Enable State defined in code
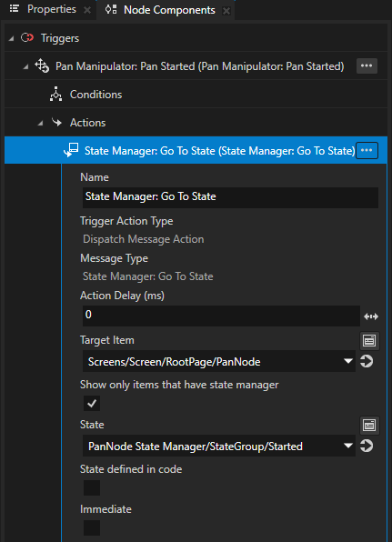This screenshot has height=542, width=392. click(92, 487)
